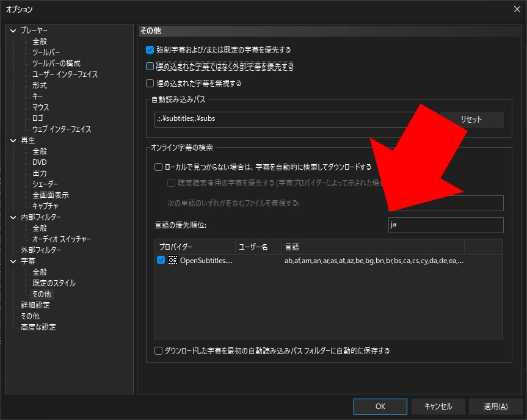
Task: Click the リセット button
Action: click(x=471, y=119)
